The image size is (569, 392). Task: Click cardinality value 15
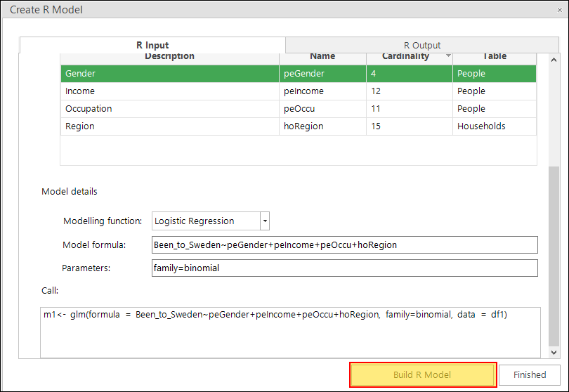coord(410,126)
